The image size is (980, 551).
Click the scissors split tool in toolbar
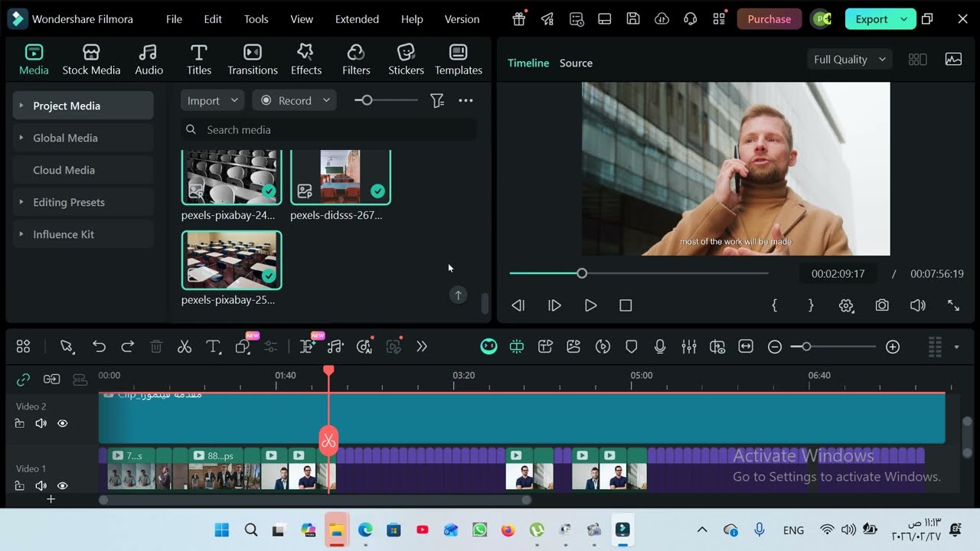[x=185, y=347]
